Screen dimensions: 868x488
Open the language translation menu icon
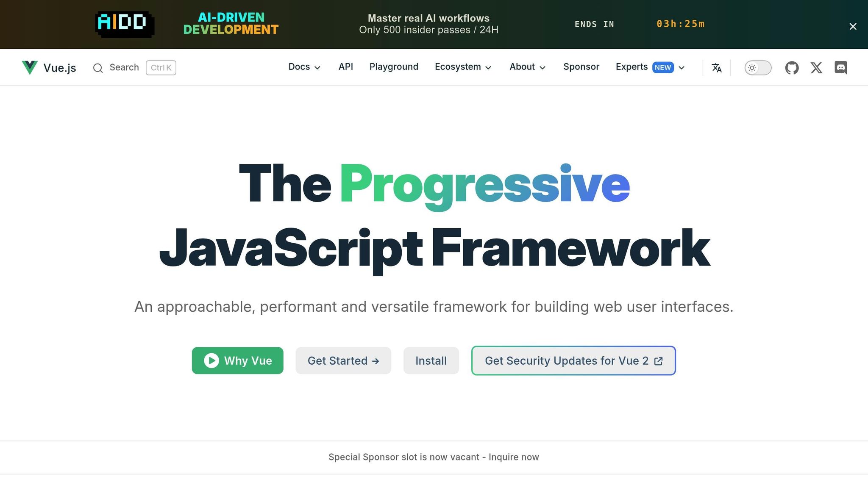tap(716, 68)
